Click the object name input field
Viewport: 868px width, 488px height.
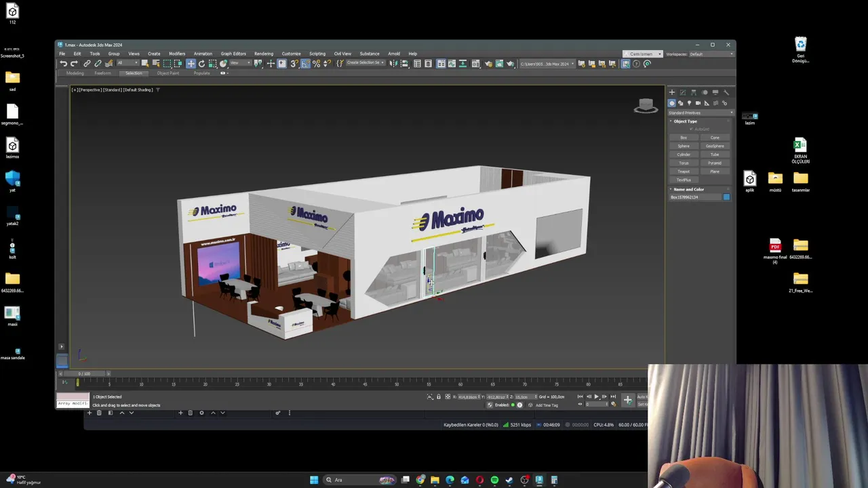click(x=695, y=197)
